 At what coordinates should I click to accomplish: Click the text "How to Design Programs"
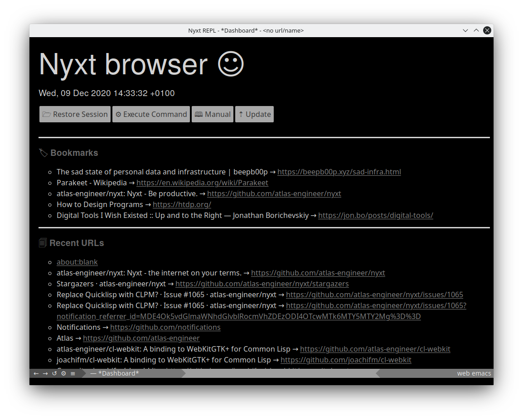click(100, 204)
